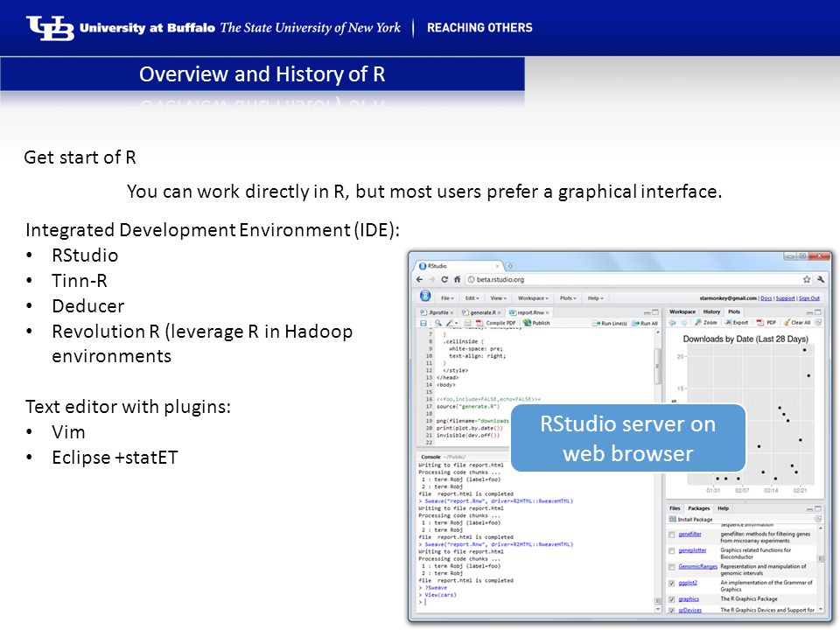Click the print icon in the editor toolbar
The height and width of the screenshot is (630, 840).
point(467,323)
